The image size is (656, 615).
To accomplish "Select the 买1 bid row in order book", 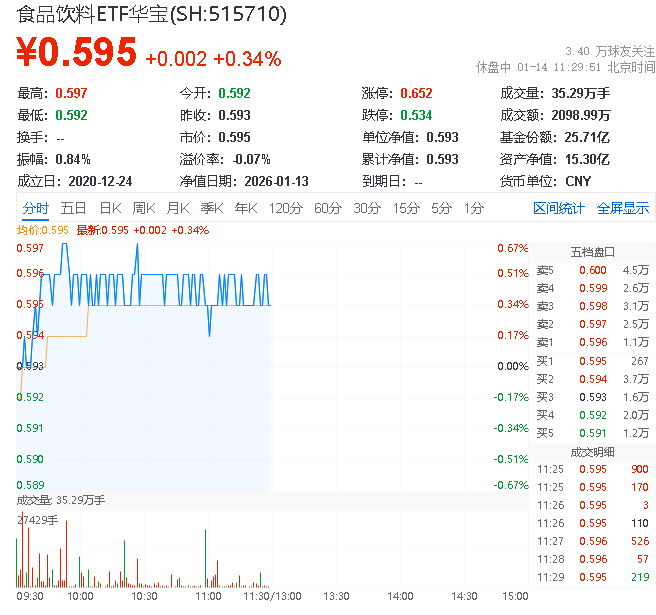I will click(x=592, y=360).
